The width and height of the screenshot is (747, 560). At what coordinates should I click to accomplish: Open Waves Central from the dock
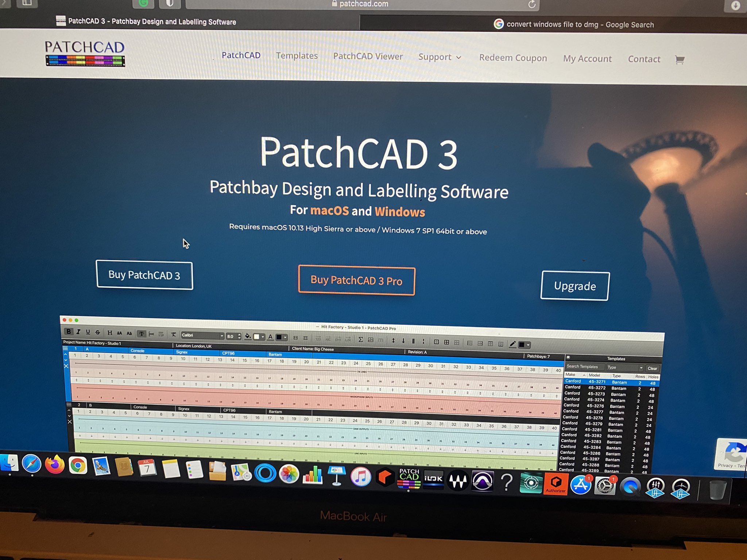click(458, 481)
